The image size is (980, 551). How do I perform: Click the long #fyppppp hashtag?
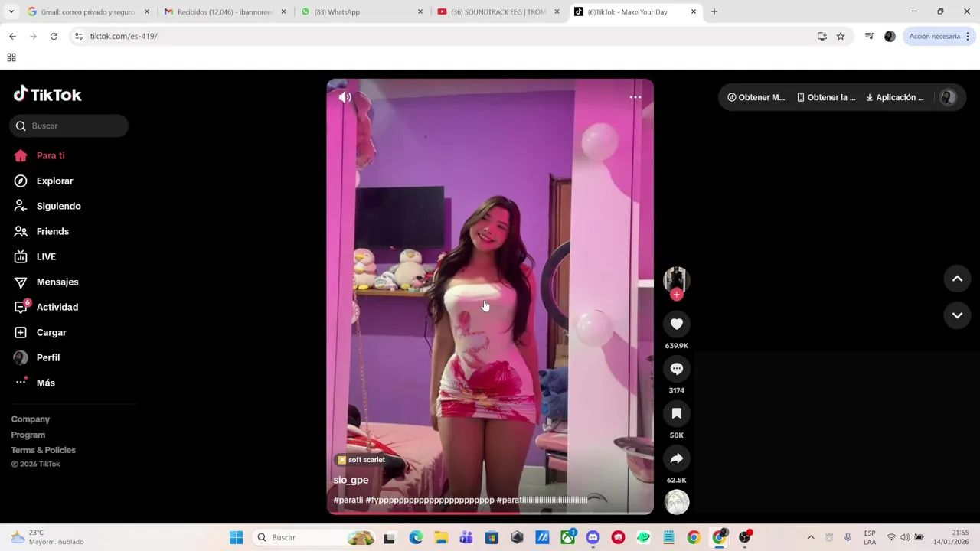tap(430, 500)
